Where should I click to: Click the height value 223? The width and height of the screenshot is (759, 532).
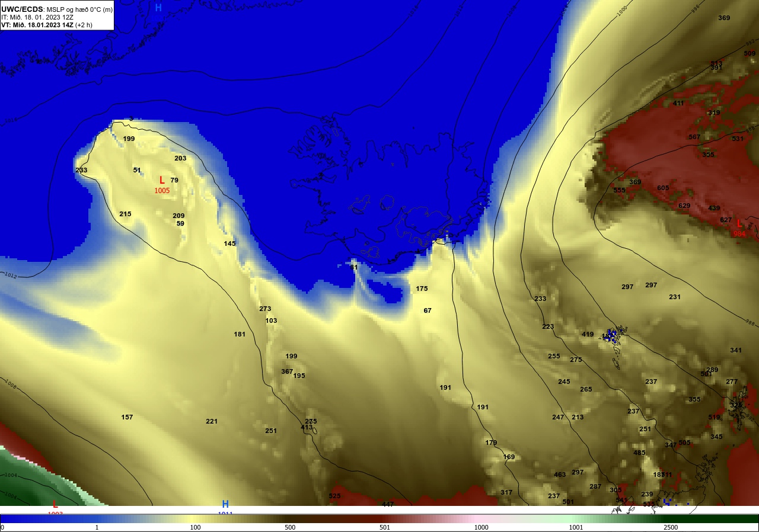pyautogui.click(x=548, y=326)
